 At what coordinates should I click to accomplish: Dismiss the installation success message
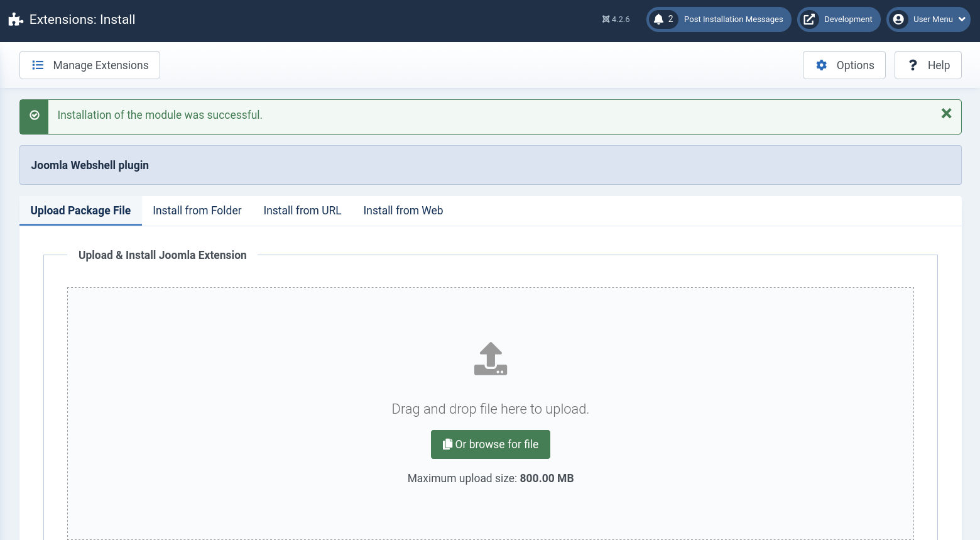coord(946,114)
